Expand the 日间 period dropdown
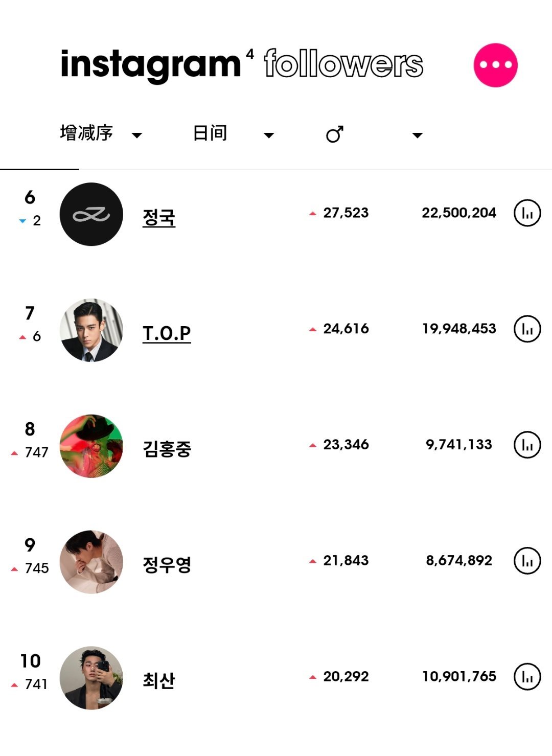 (269, 135)
